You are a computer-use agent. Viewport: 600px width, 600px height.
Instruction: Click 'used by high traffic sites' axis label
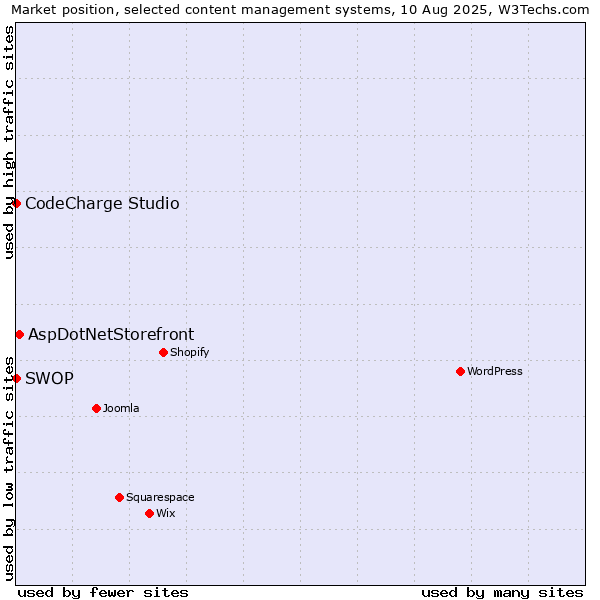click(8, 142)
